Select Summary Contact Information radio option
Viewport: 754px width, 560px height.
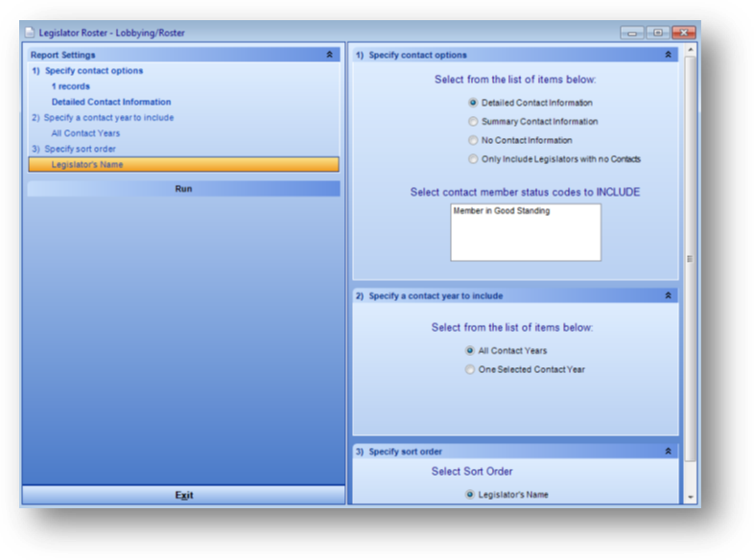point(473,122)
